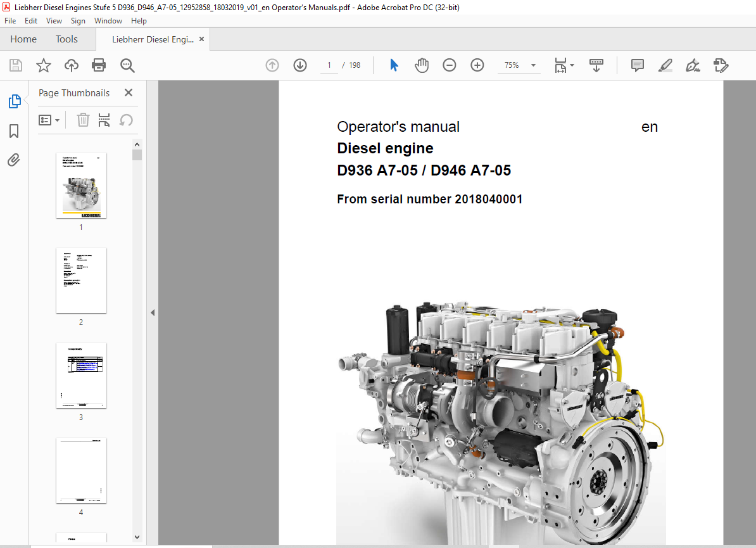Activate the Hand pan tool
The width and height of the screenshot is (756, 548).
pos(422,65)
